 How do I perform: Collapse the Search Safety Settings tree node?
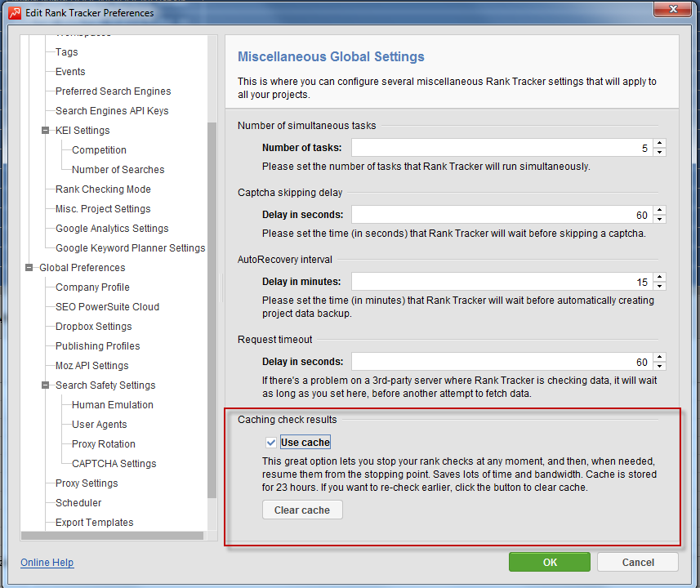(45, 385)
